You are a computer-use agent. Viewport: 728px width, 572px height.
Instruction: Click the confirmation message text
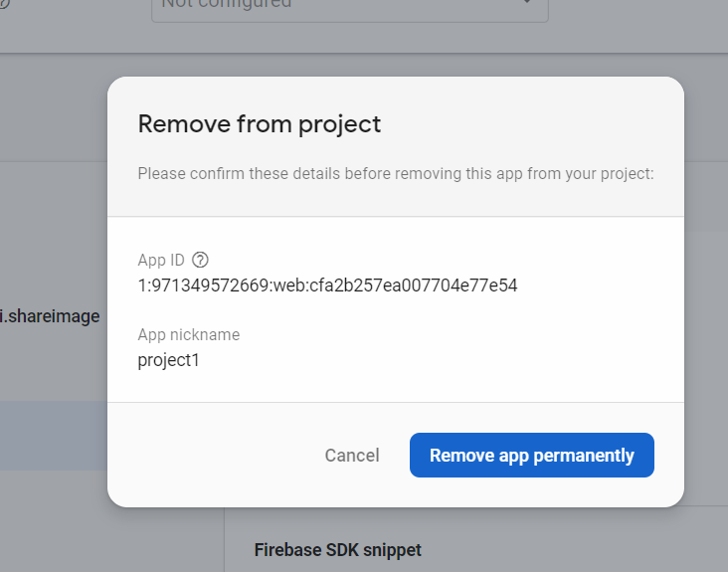click(x=395, y=174)
